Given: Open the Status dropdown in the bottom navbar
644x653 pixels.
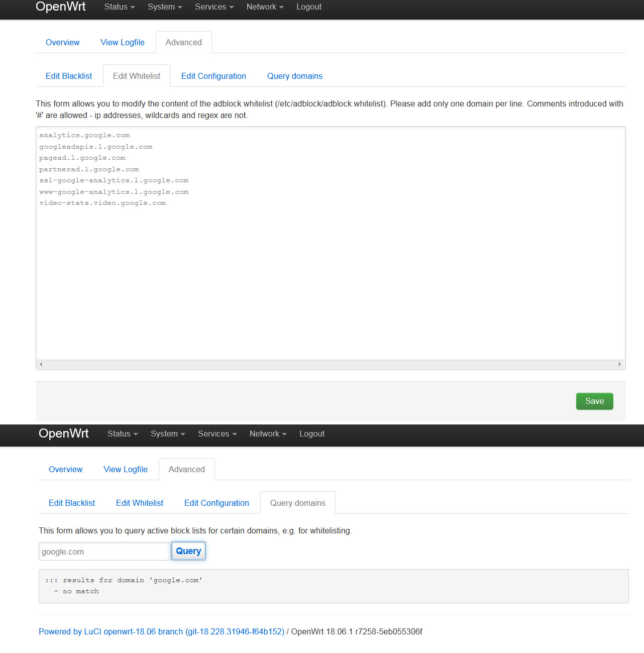Looking at the screenshot, I should (123, 434).
